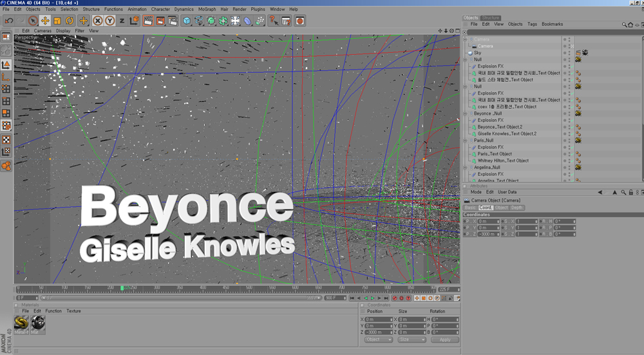Switch to the Coord. attributes tab
The image size is (644, 355).
pos(485,207)
